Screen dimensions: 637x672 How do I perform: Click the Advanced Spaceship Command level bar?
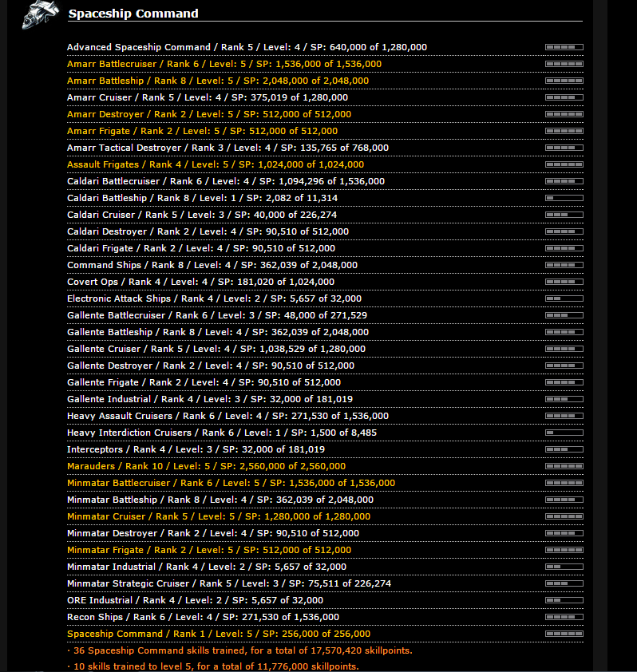[564, 47]
